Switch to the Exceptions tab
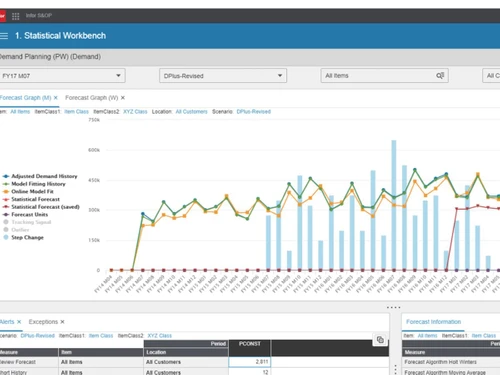The height and width of the screenshot is (375, 500). [43, 322]
